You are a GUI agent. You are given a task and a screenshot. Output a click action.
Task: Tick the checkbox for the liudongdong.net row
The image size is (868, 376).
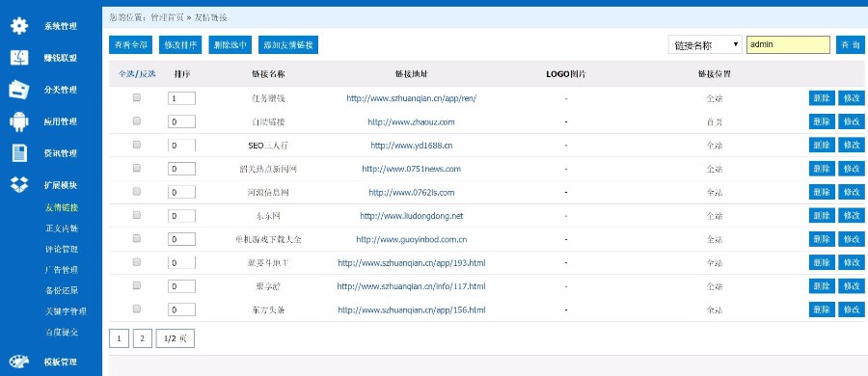137,215
